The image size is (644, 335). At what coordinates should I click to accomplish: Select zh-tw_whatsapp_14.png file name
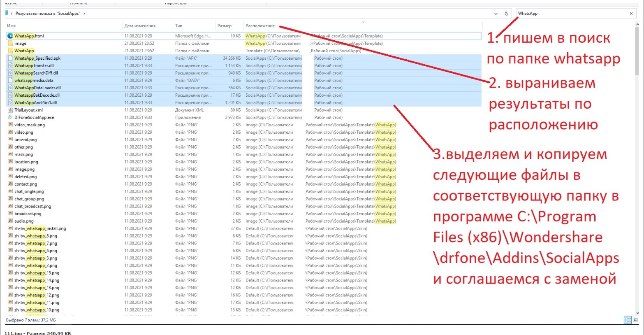pyautogui.click(x=37, y=280)
